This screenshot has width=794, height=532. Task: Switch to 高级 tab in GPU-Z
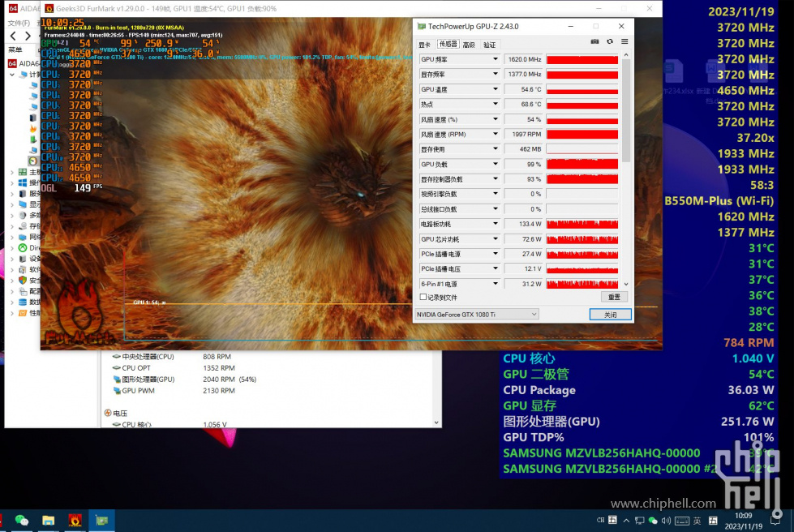tap(469, 45)
